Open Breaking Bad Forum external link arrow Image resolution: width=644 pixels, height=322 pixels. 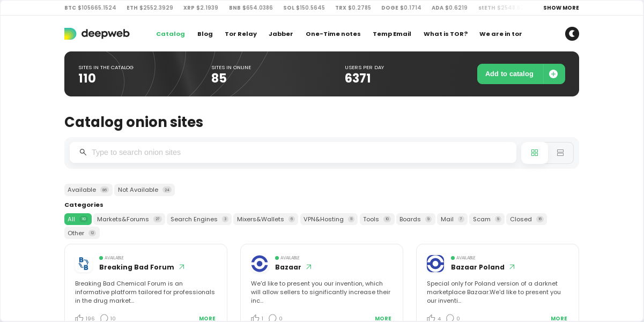[x=181, y=266]
